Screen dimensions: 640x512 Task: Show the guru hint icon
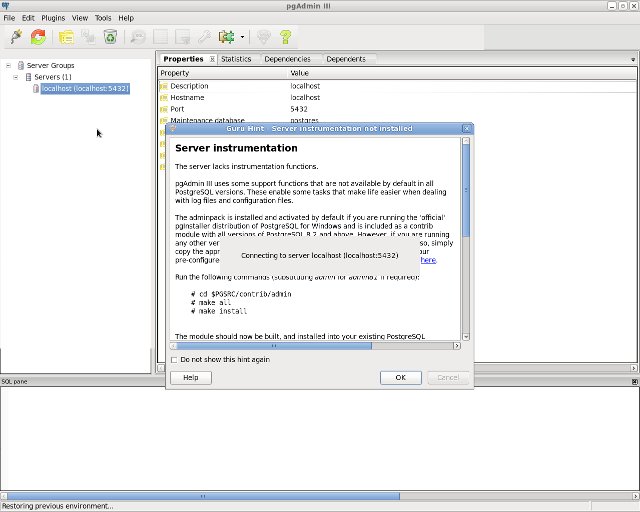click(265, 37)
